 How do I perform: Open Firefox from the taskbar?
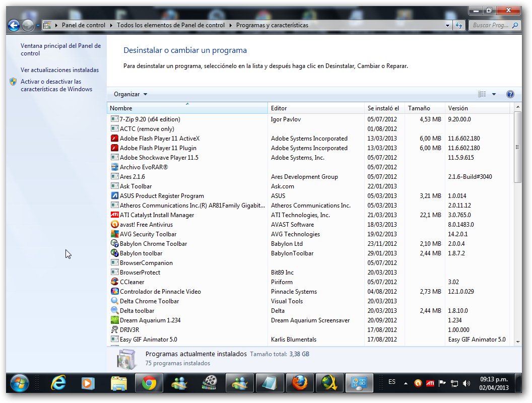pos(300,383)
